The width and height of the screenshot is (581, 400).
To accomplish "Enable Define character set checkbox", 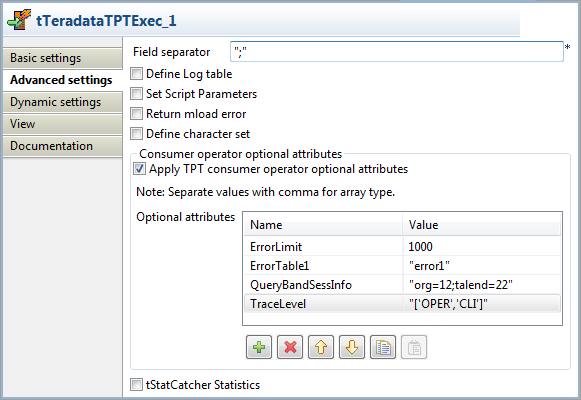I will coord(136,134).
